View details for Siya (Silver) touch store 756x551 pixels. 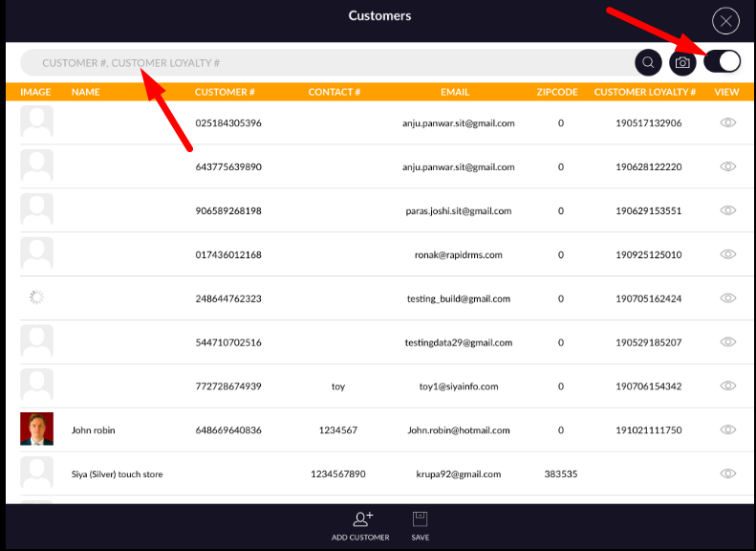[x=727, y=474]
